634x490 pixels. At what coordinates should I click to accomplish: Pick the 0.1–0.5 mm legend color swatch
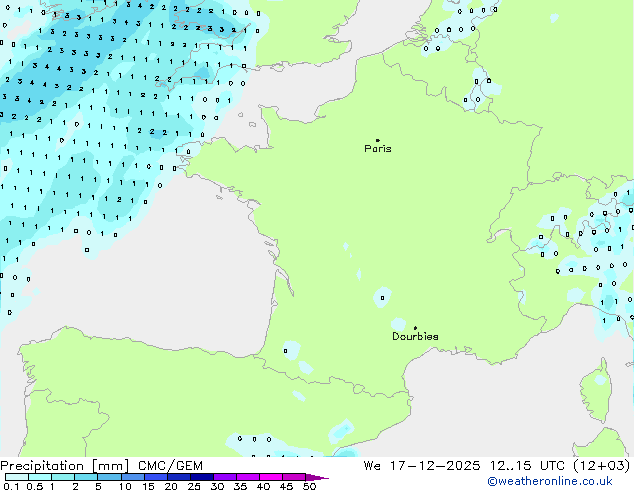point(17,477)
